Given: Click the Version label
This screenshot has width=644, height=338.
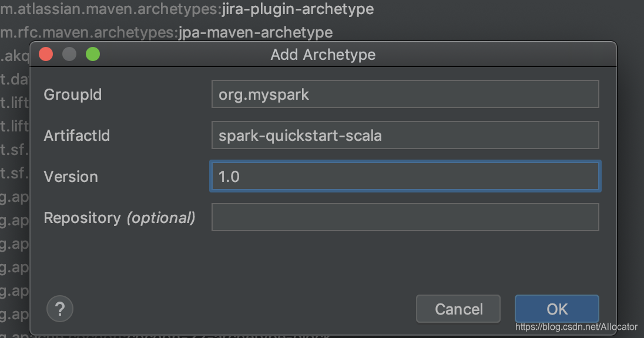Looking at the screenshot, I should pos(71,177).
